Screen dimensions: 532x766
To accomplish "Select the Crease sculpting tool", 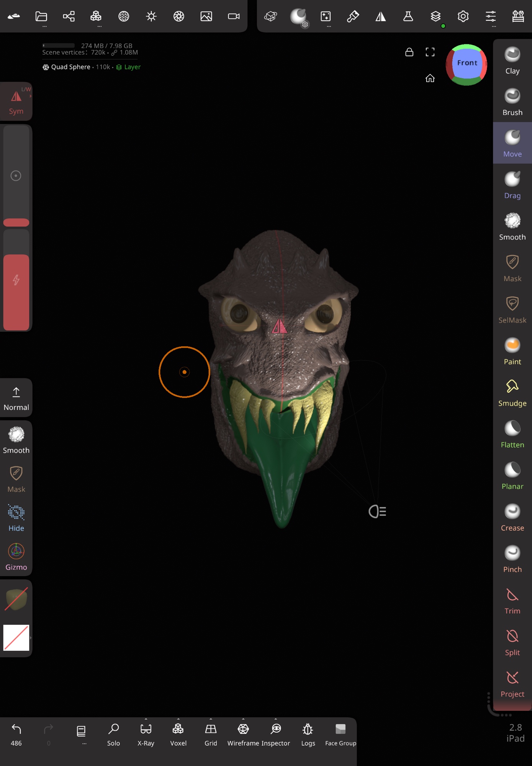I will (x=512, y=517).
